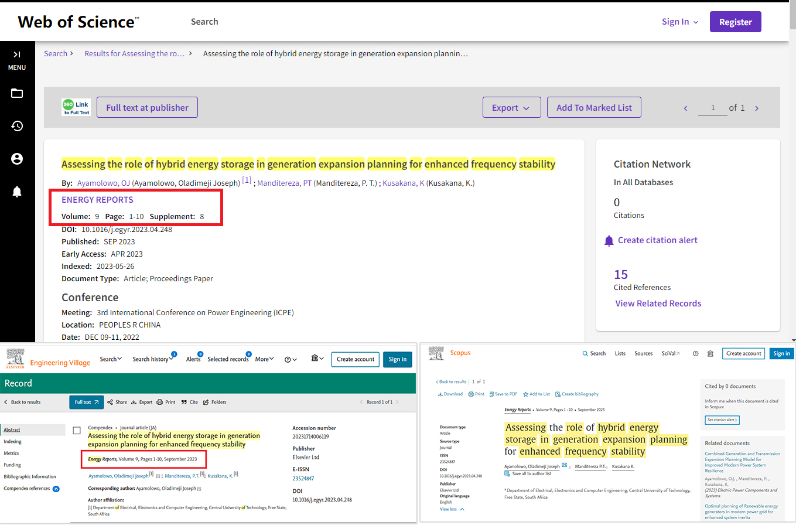
Task: Expand the Web of Science MENU sidebar
Action: pos(17,60)
